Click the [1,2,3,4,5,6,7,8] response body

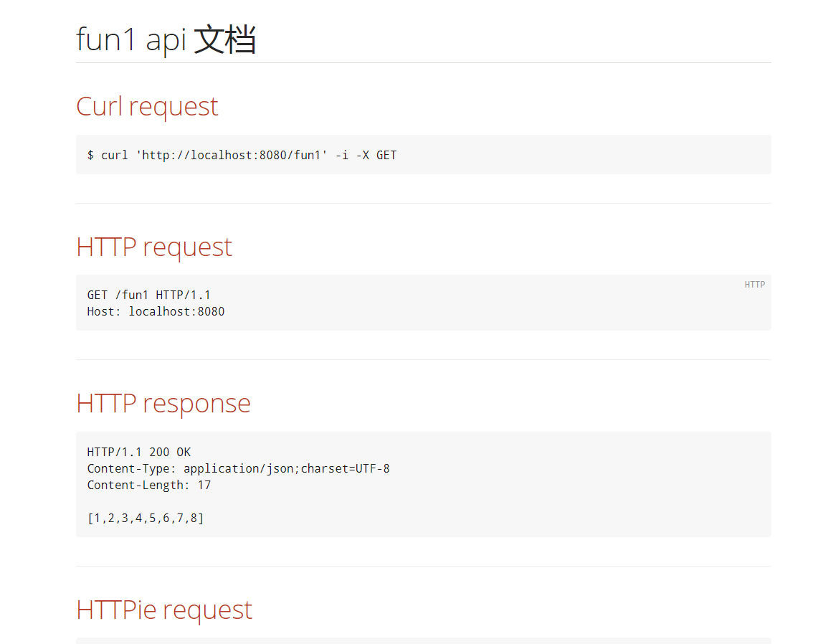(x=146, y=518)
